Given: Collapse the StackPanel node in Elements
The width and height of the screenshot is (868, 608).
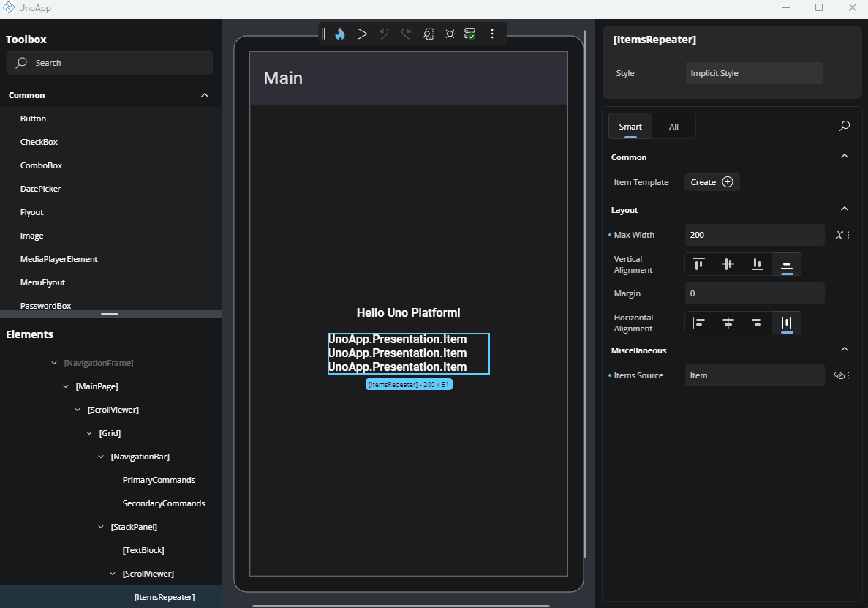Looking at the screenshot, I should 101,526.
